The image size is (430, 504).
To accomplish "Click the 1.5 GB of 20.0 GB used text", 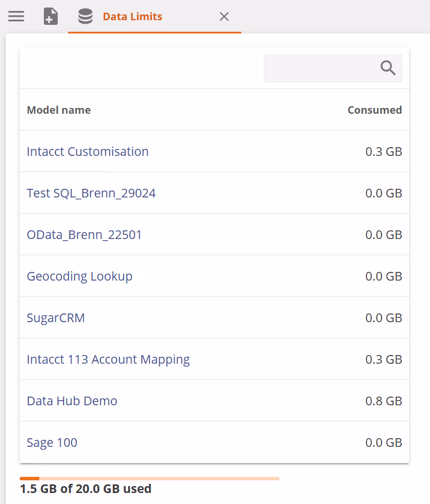I will click(x=85, y=489).
